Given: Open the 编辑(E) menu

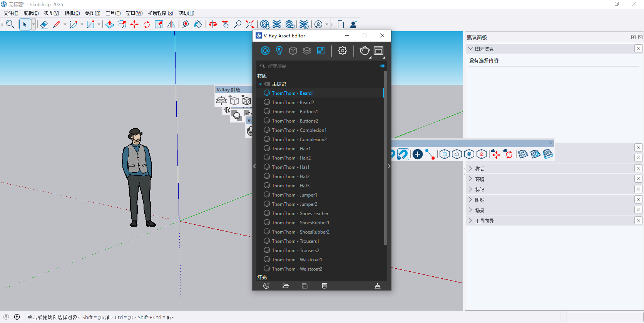Looking at the screenshot, I should 31,13.
